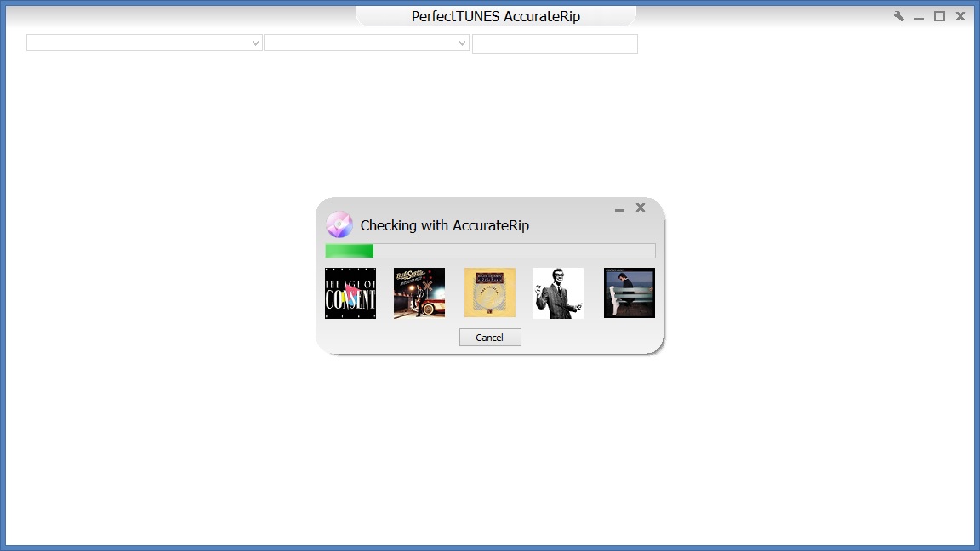Click the PerfectTUNES AccurateRip title tab
The width and height of the screenshot is (980, 551).
pyautogui.click(x=495, y=16)
